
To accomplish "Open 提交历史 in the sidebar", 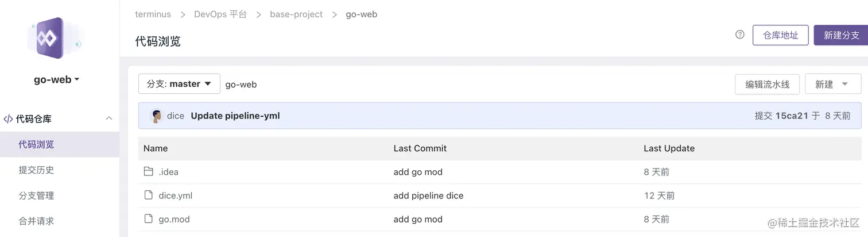I will (x=36, y=170).
